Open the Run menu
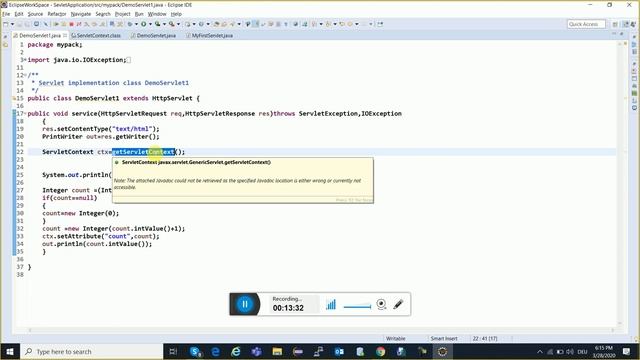640x360 pixels. click(x=139, y=14)
